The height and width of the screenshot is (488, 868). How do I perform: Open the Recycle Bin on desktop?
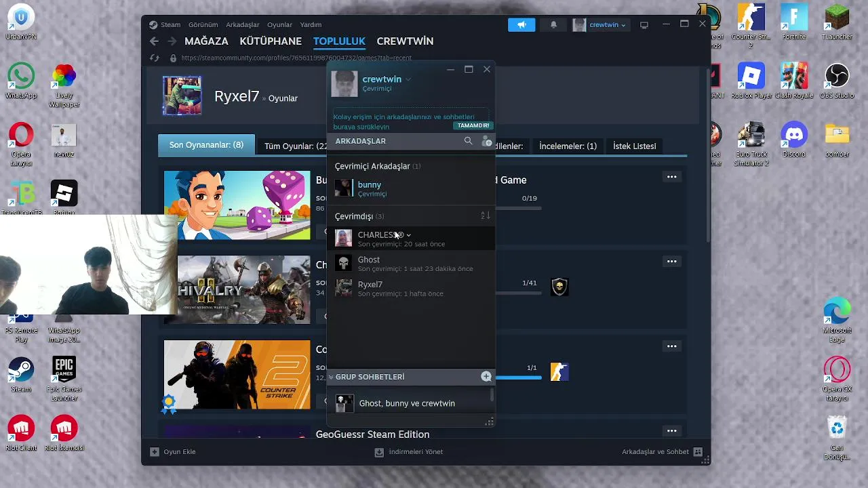[x=837, y=438]
